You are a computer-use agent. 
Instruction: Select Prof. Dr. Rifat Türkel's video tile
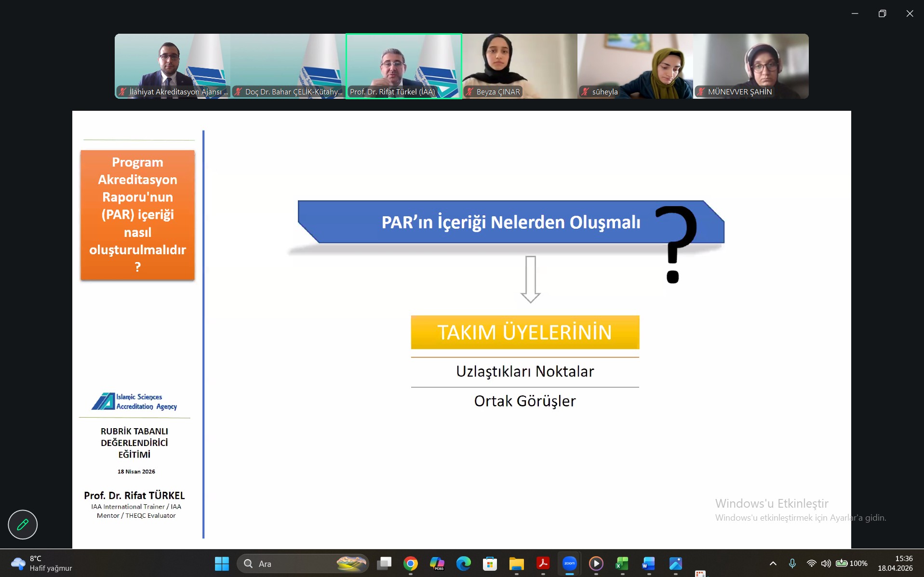(404, 66)
